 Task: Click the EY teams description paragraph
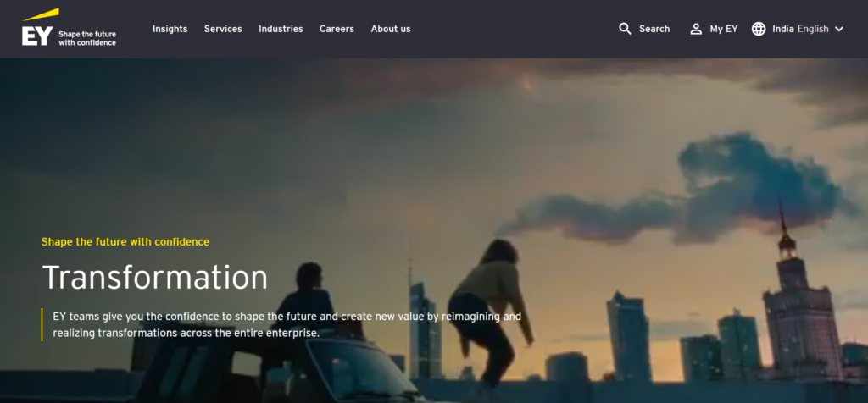click(x=287, y=325)
